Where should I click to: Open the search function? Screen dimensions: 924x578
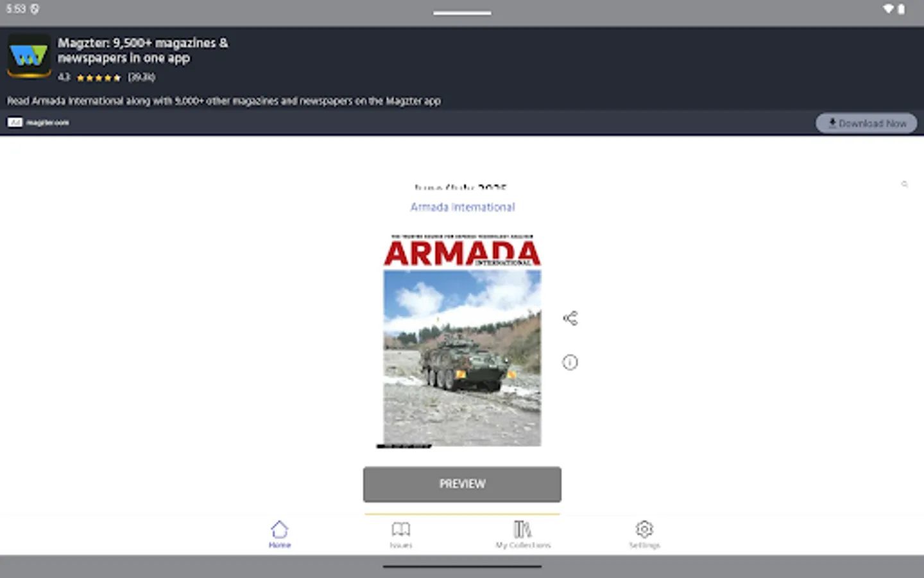point(905,184)
